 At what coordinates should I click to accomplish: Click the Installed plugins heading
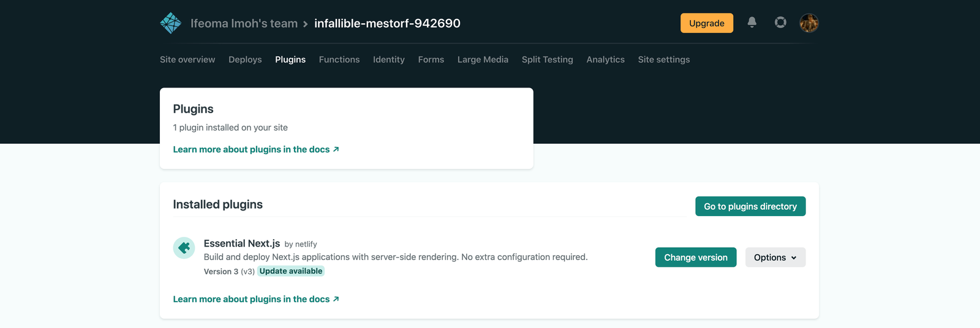tap(217, 204)
